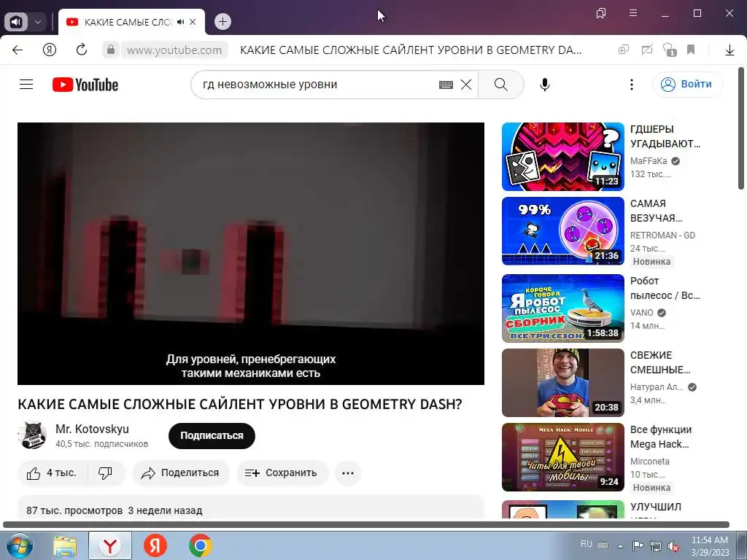This screenshot has height=560, width=747.
Task: Open Yandex home page button
Action: pos(50,50)
